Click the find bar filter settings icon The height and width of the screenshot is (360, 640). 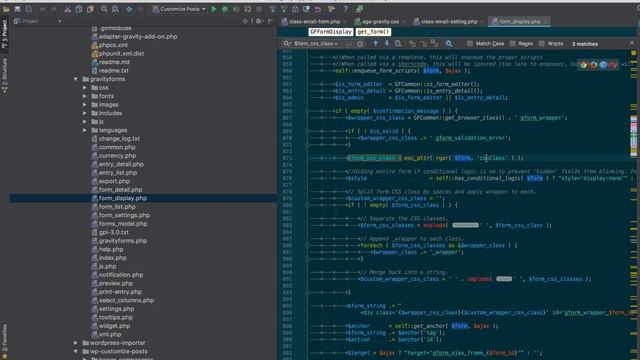(449, 44)
